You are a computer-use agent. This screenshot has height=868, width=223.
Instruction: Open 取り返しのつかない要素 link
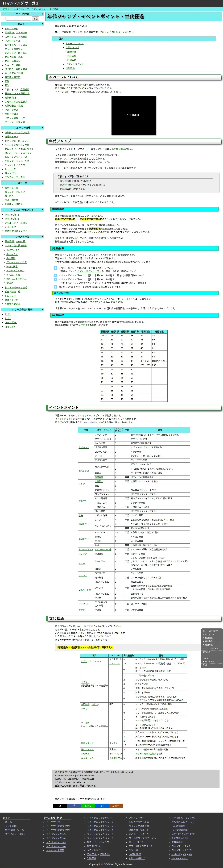coord(17,132)
